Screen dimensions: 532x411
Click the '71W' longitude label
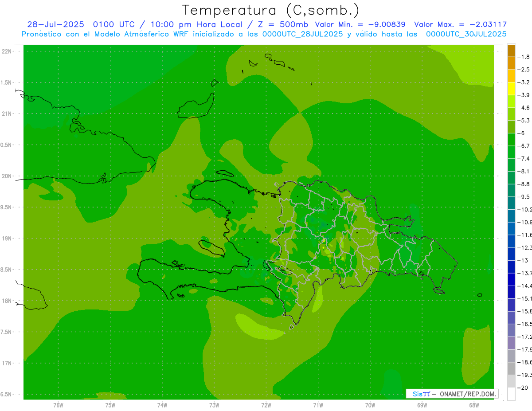(x=318, y=405)
